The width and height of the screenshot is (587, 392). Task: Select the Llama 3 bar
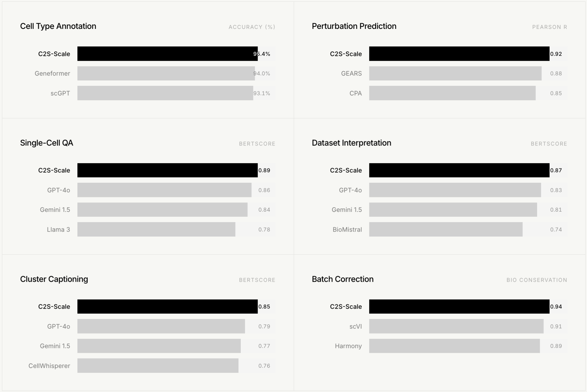(156, 229)
